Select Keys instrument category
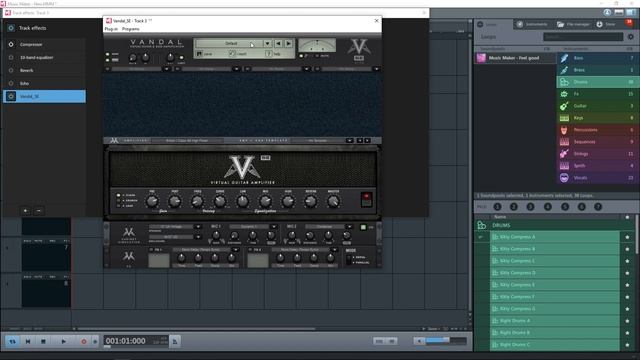Viewport: 640px width, 360px height. click(597, 118)
